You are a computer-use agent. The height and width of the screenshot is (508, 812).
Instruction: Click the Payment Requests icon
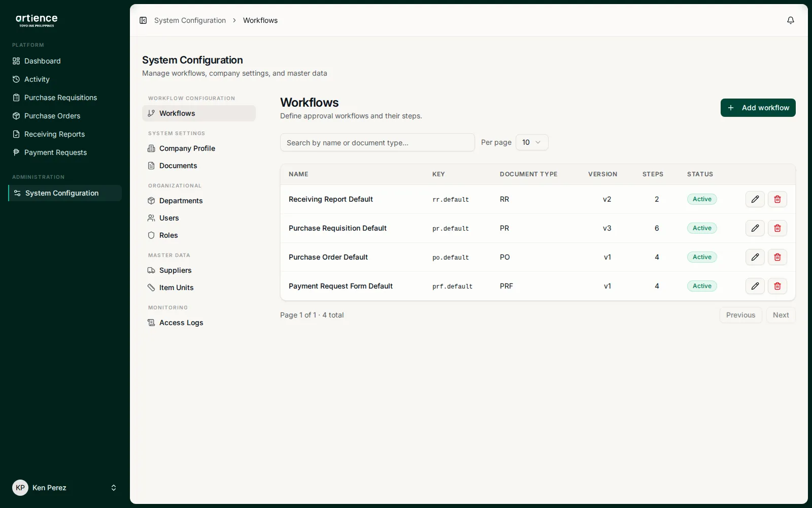(x=16, y=152)
